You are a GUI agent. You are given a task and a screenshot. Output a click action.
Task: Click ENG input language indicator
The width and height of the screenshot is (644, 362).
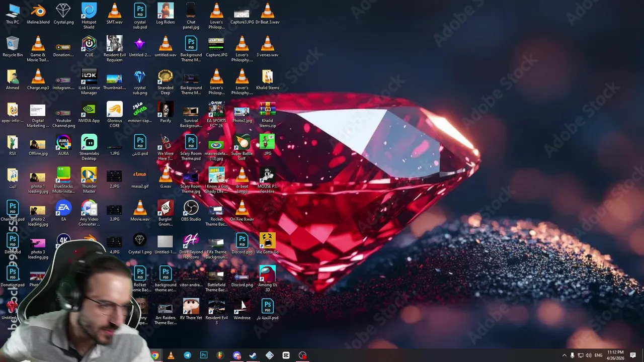coord(598,355)
